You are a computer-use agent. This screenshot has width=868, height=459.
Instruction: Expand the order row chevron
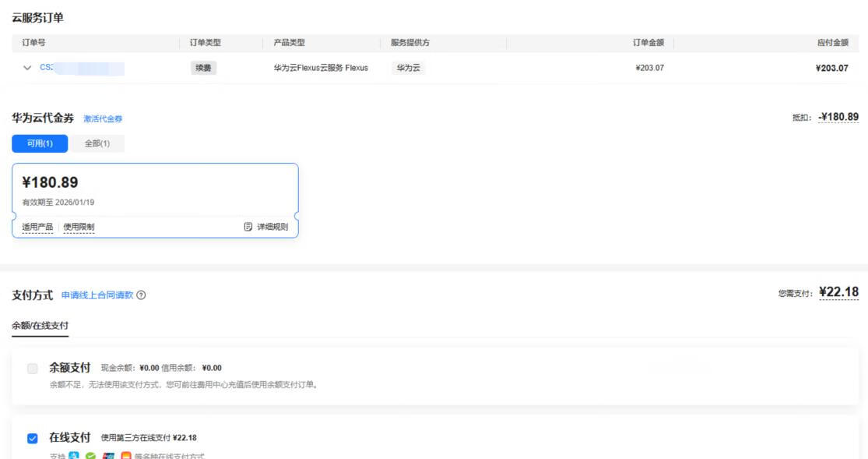click(27, 68)
